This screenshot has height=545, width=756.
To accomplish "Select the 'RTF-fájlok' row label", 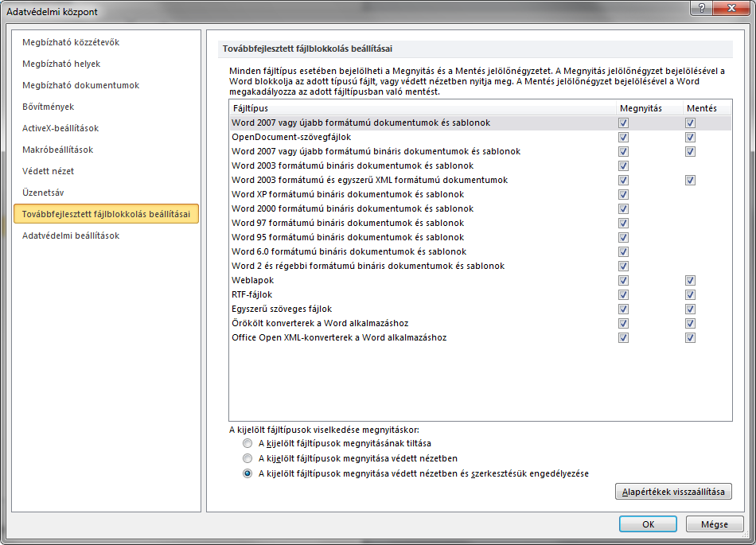I will (251, 295).
